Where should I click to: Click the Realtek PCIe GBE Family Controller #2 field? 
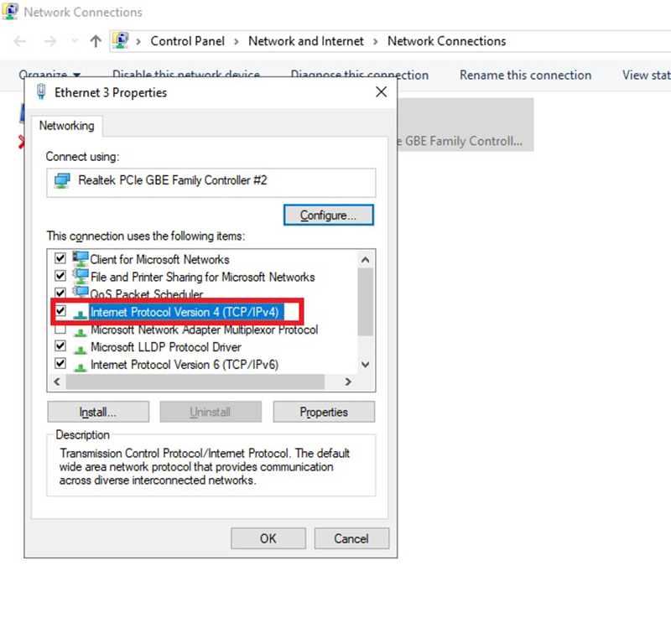click(211, 183)
